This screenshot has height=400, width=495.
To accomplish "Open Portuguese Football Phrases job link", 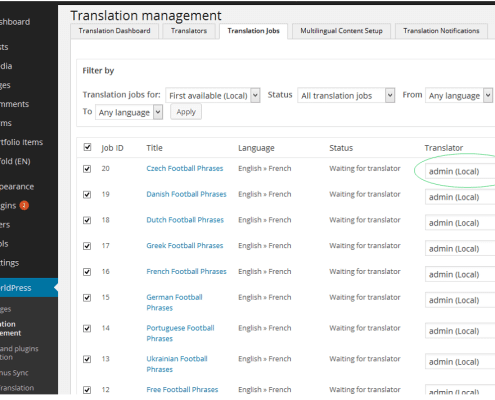I will 180,333.
